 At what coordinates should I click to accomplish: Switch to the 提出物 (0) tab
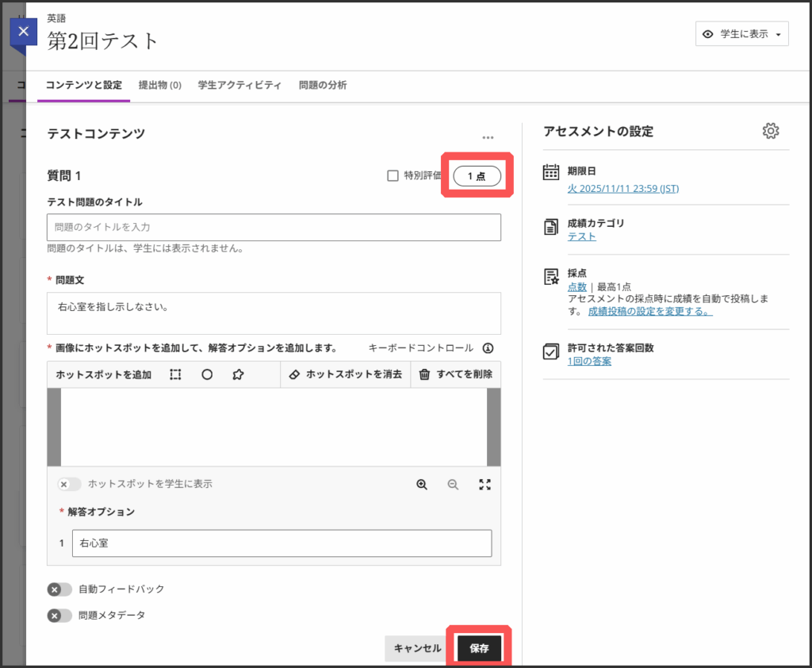coord(159,86)
